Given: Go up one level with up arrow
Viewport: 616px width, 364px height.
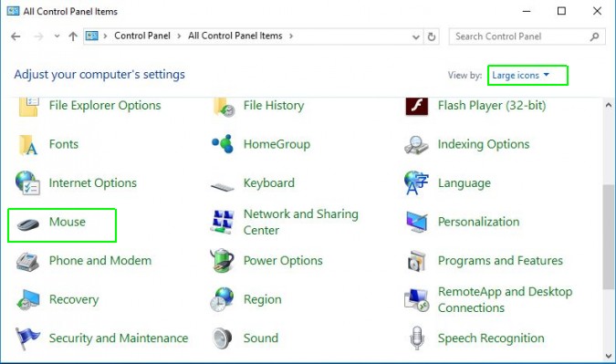Looking at the screenshot, I should 73,36.
